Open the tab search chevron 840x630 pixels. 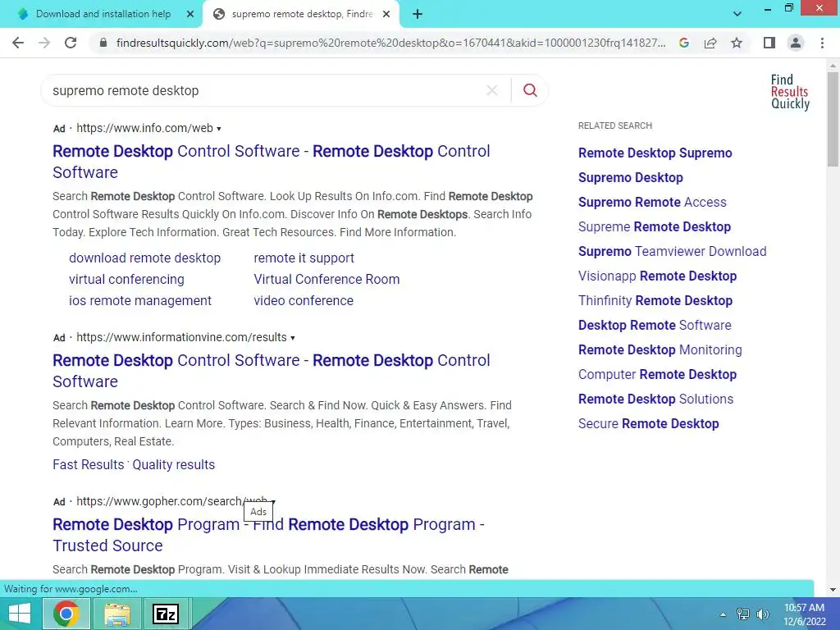pyautogui.click(x=737, y=14)
